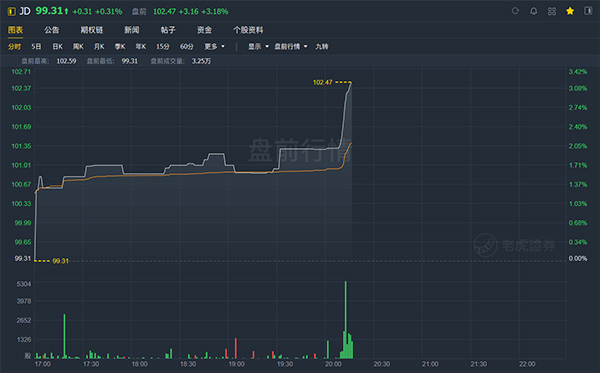Viewport: 600px width, 373px height.
Task: Choose the 15分 interval
Action: point(163,47)
